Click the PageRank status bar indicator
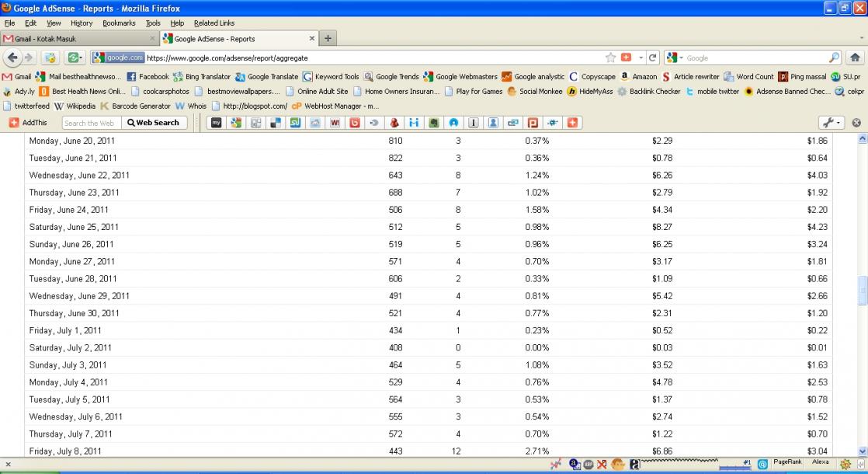 787,462
